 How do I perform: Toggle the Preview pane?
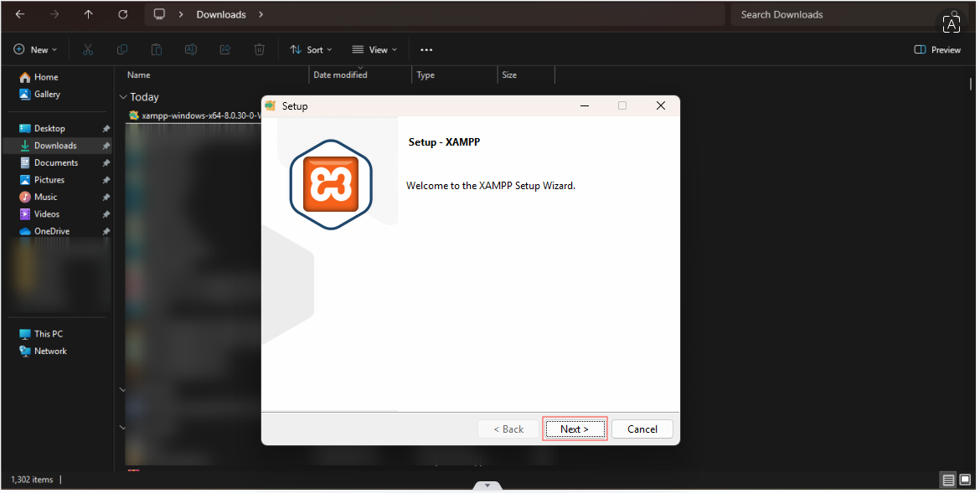937,49
